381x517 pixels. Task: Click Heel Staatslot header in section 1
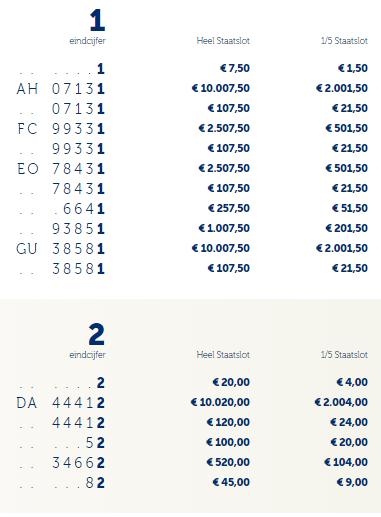point(223,41)
